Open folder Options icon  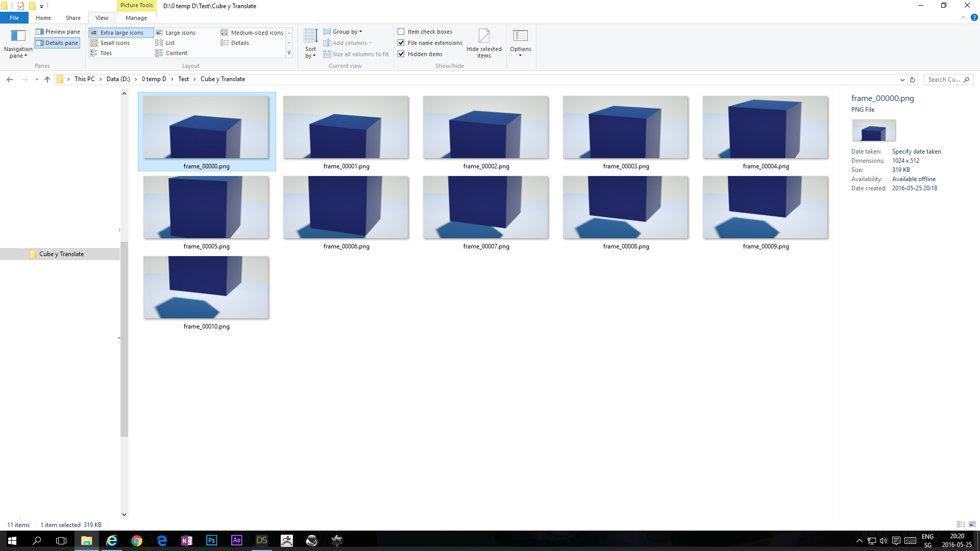(520, 36)
